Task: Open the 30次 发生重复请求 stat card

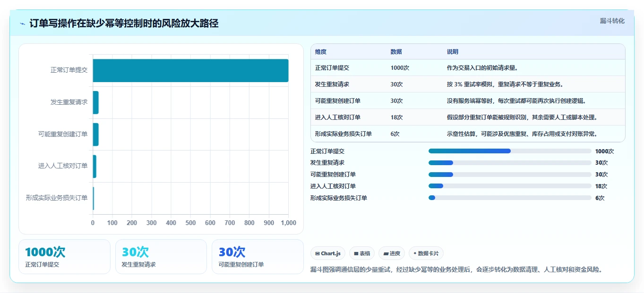Action: [x=161, y=257]
